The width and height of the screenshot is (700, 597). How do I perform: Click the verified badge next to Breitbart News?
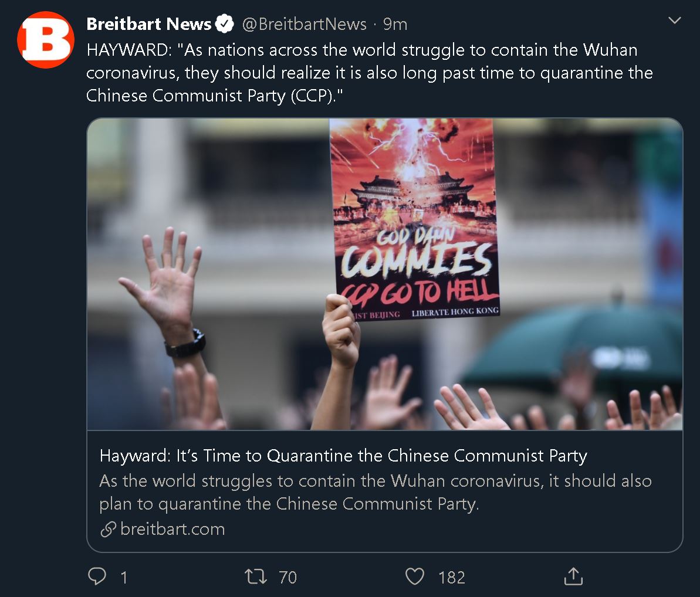[225, 23]
